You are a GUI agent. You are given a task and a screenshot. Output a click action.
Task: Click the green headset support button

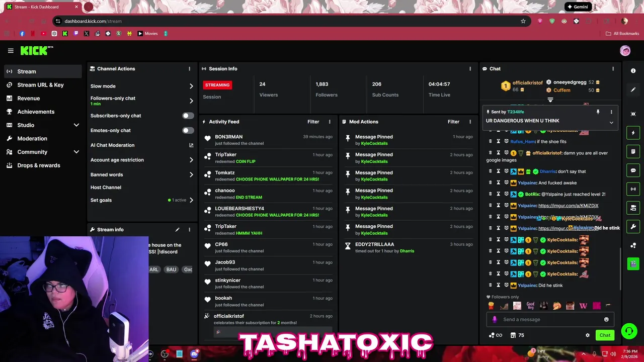point(629,331)
